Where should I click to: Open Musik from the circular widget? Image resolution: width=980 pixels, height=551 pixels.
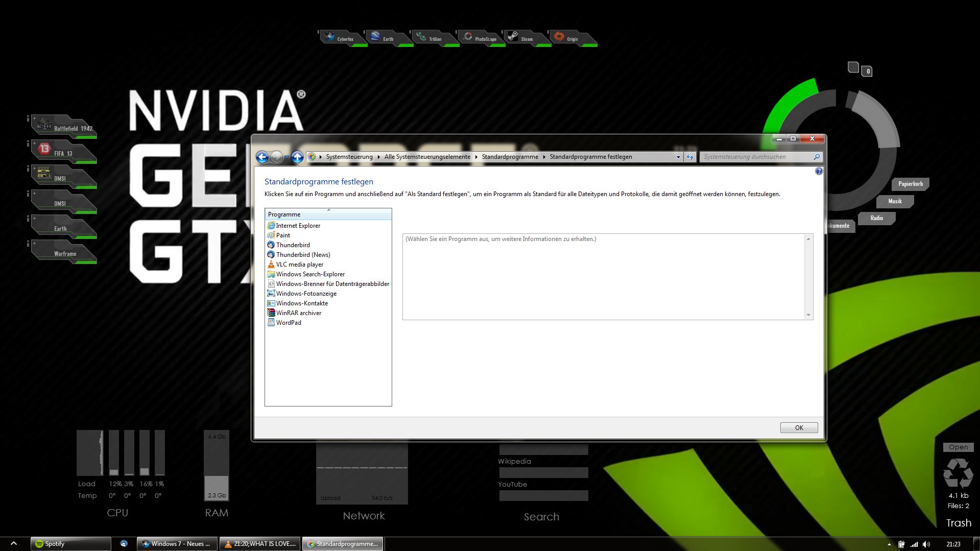coord(895,201)
